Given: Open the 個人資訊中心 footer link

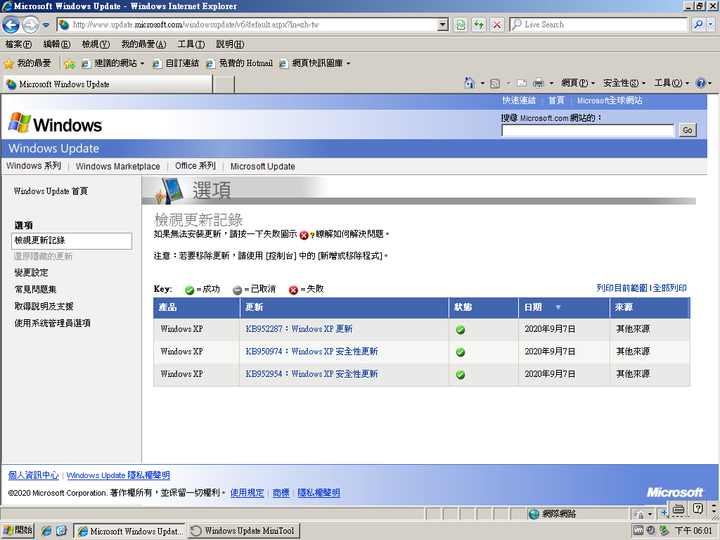Looking at the screenshot, I should click(34, 475).
